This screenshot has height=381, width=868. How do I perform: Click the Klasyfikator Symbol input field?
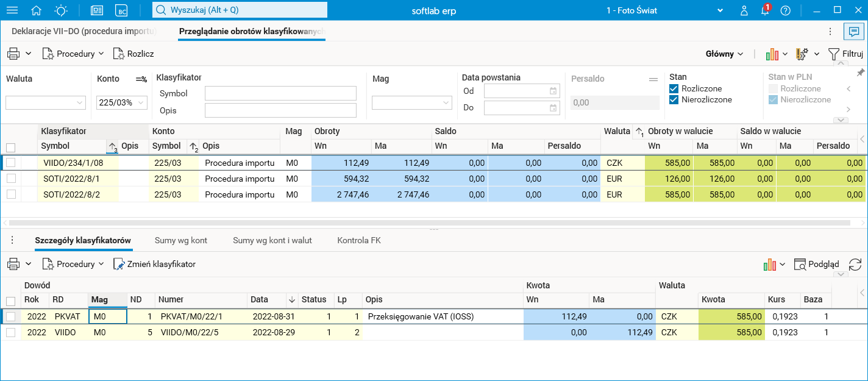click(x=280, y=93)
